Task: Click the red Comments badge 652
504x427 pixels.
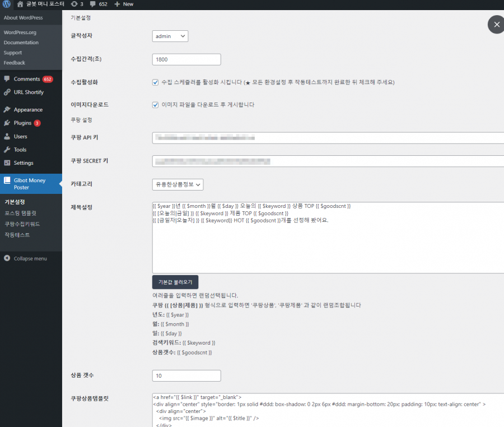Action: coord(48,79)
